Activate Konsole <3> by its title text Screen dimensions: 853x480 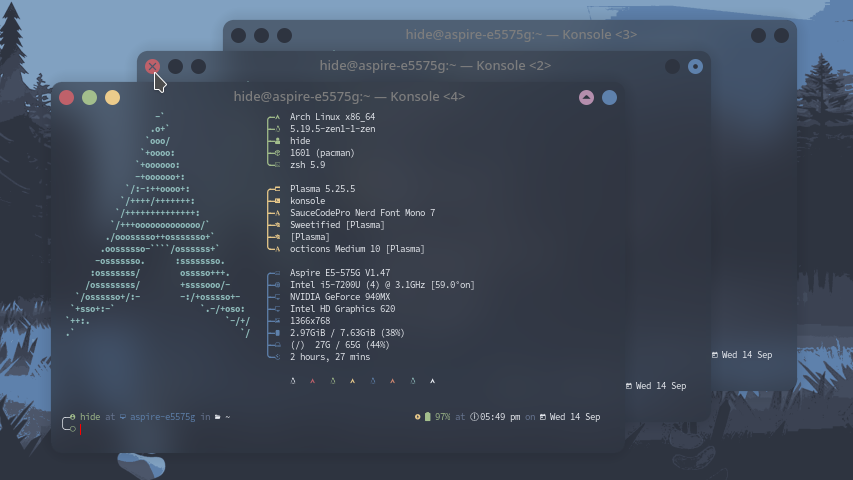coord(521,34)
